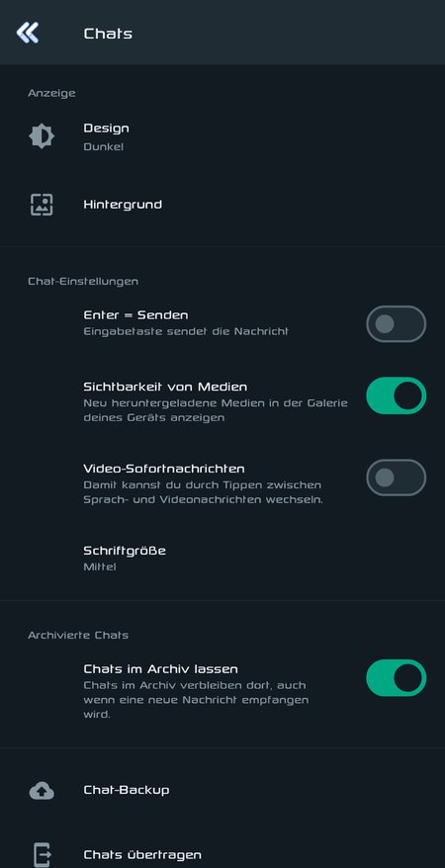The height and width of the screenshot is (868, 445).
Task: Open the Hintergrund settings entry
Action: tap(222, 205)
